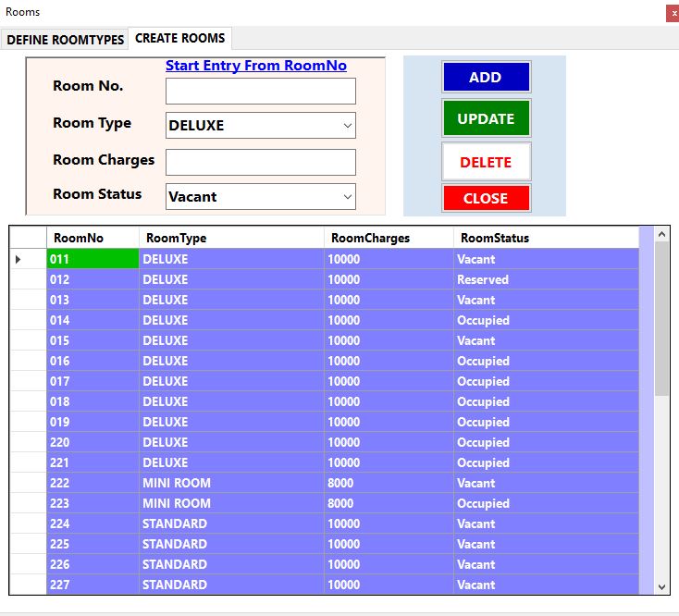679x616 pixels.
Task: Expand the Room Status dropdown arrow
Action: coord(347,197)
